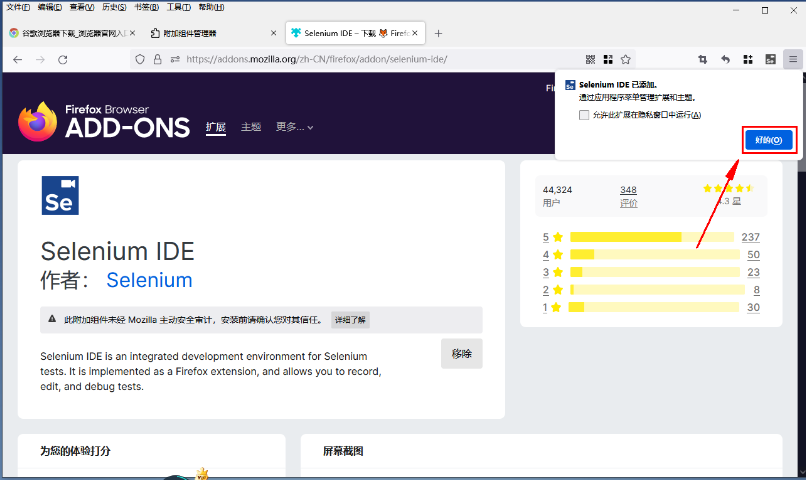
Task: Expand the 更多 dropdown in header
Action: 294,127
